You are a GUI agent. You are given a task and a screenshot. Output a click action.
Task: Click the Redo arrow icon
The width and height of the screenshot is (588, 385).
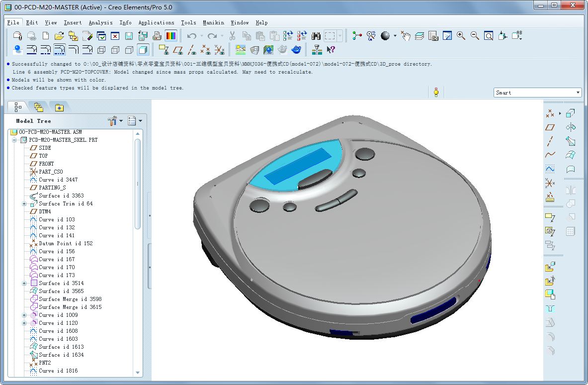click(212, 36)
